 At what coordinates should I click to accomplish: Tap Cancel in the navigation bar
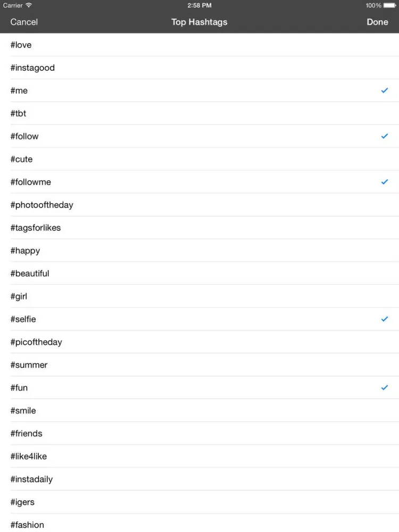click(24, 22)
